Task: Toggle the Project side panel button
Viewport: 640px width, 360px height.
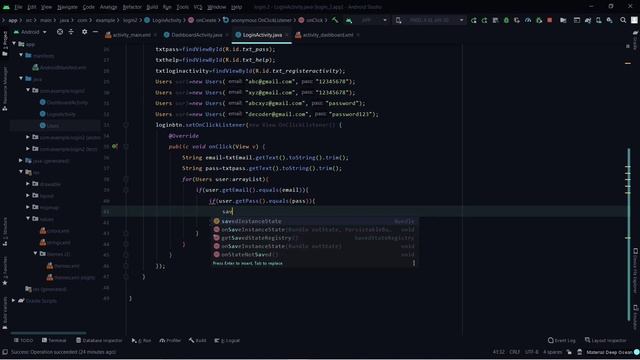Action: [x=5, y=43]
